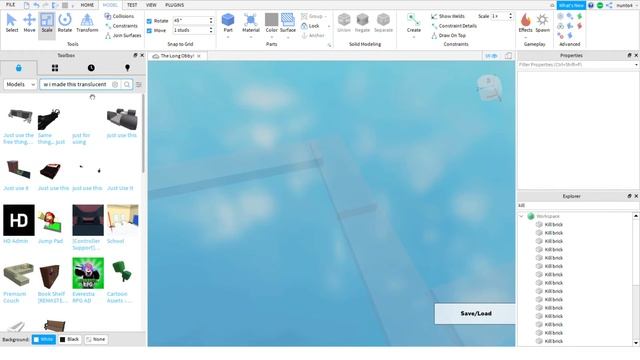Open the Create constraint tool
This screenshot has height=360, width=640.
pos(413,23)
